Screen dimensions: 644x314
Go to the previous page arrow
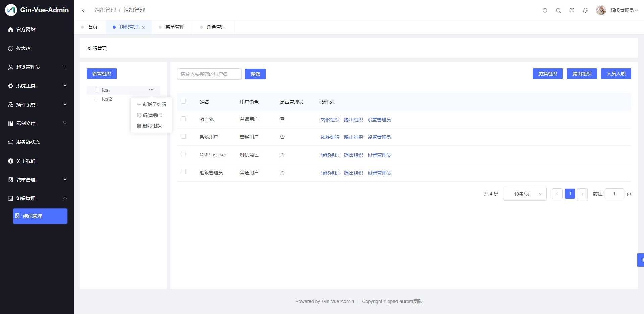(557, 194)
